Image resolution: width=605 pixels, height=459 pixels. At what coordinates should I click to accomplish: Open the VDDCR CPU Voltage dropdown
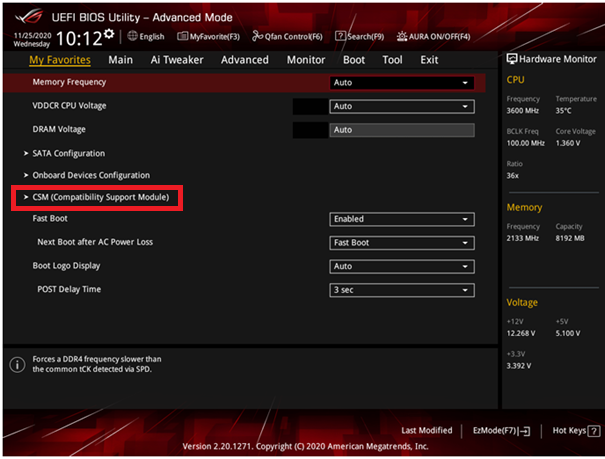[402, 106]
